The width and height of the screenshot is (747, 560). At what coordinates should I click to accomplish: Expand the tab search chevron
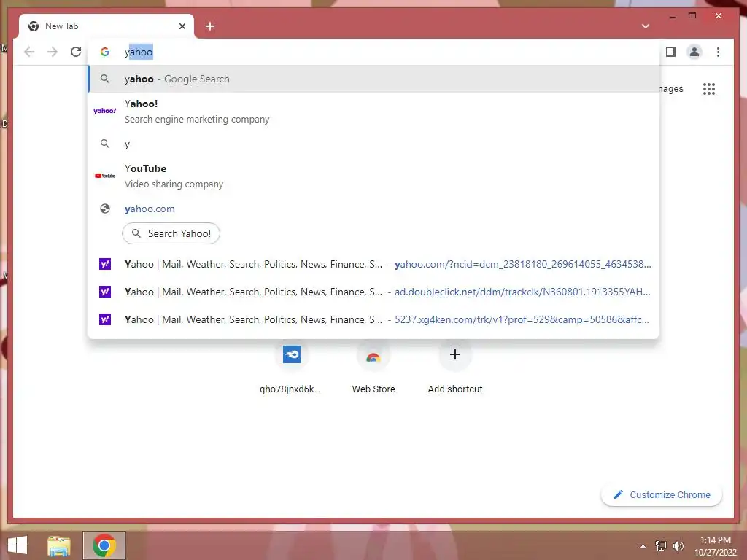coord(645,26)
